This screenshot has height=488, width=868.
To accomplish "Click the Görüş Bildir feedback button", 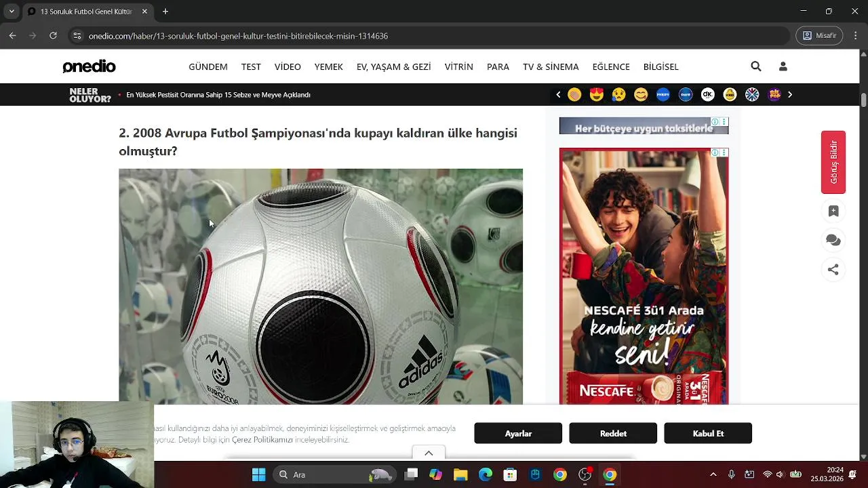I will point(833,162).
